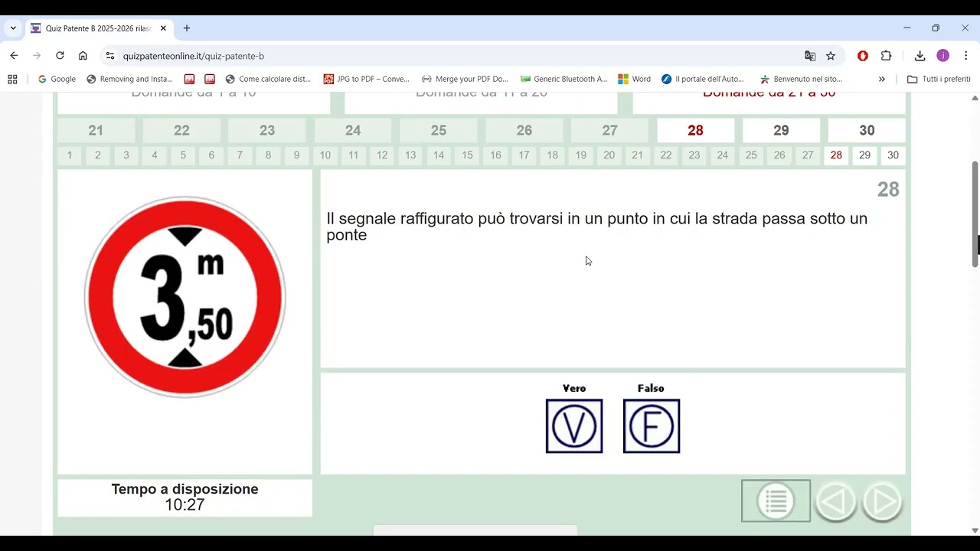The width and height of the screenshot is (980, 551).
Task: Open Google bookmark
Action: [x=57, y=79]
